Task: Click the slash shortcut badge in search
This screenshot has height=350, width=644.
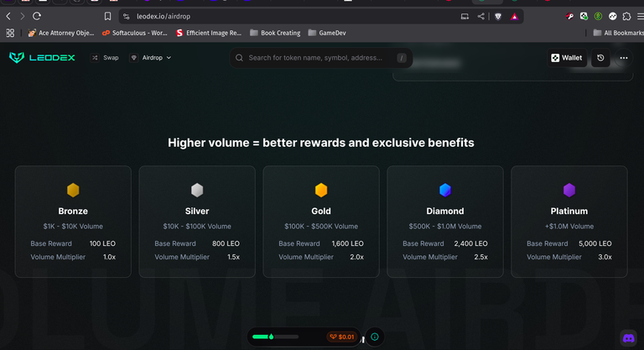Action: 402,58
